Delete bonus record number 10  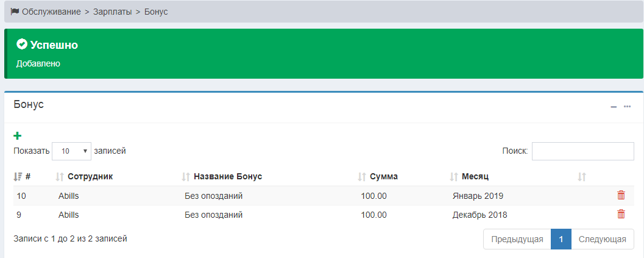point(621,195)
